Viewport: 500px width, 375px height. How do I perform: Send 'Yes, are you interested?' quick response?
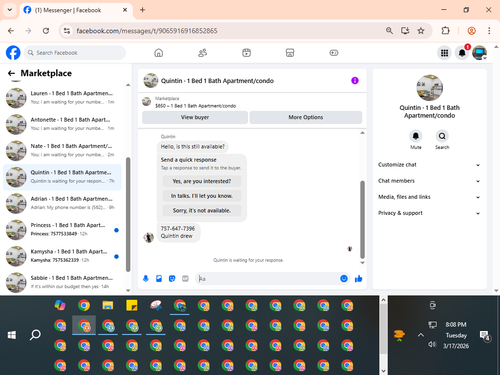tap(202, 181)
